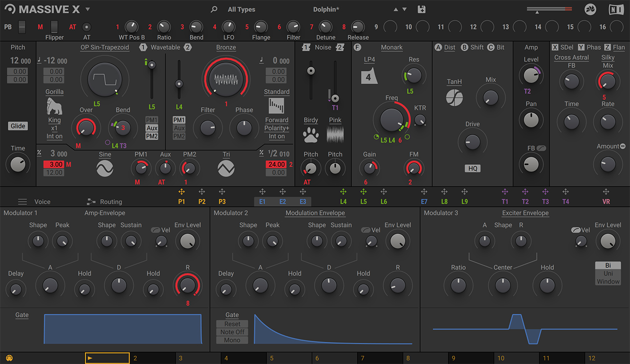Click the TanH distortion curve icon
The width and height of the screenshot is (630, 364).
coord(454,97)
